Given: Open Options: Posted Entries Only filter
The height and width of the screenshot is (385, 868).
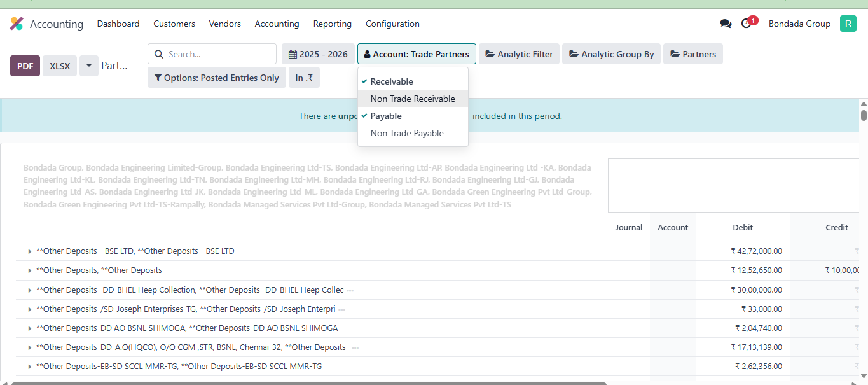Looking at the screenshot, I should point(217,78).
